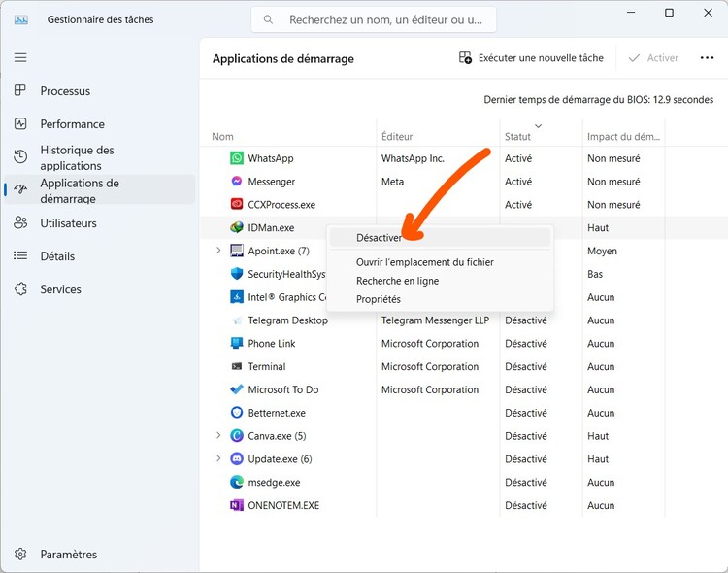Click the Apoint.exe monitor icon
This screenshot has height=573, width=728.
[x=237, y=251]
